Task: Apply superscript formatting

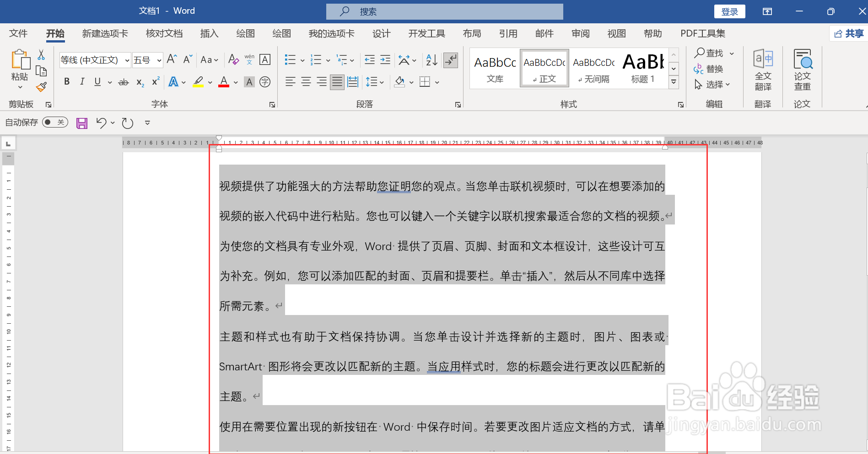Action: coord(156,82)
